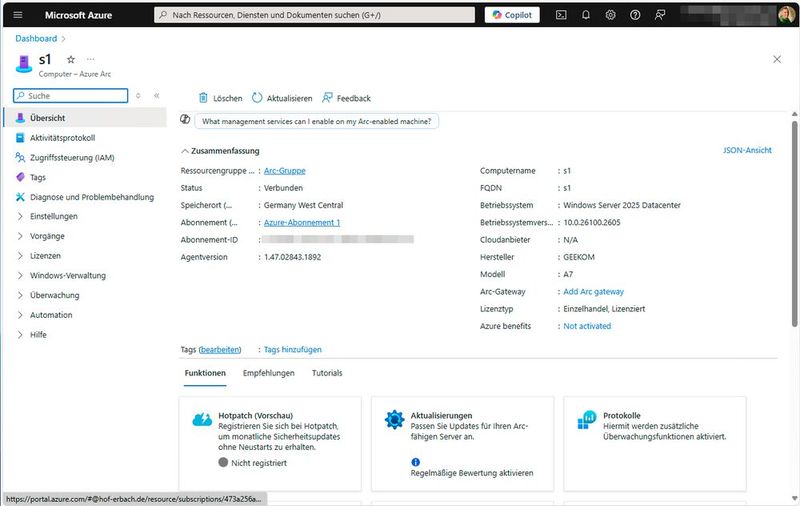
Task: Click the top bar feedback icon
Action: click(x=660, y=15)
